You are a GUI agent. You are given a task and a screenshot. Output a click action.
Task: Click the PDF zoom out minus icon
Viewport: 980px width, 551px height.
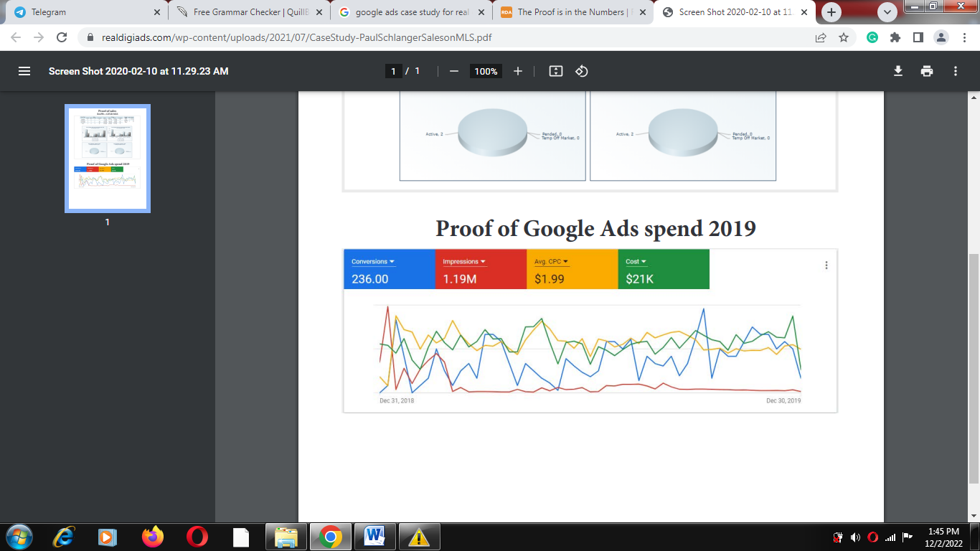click(453, 71)
